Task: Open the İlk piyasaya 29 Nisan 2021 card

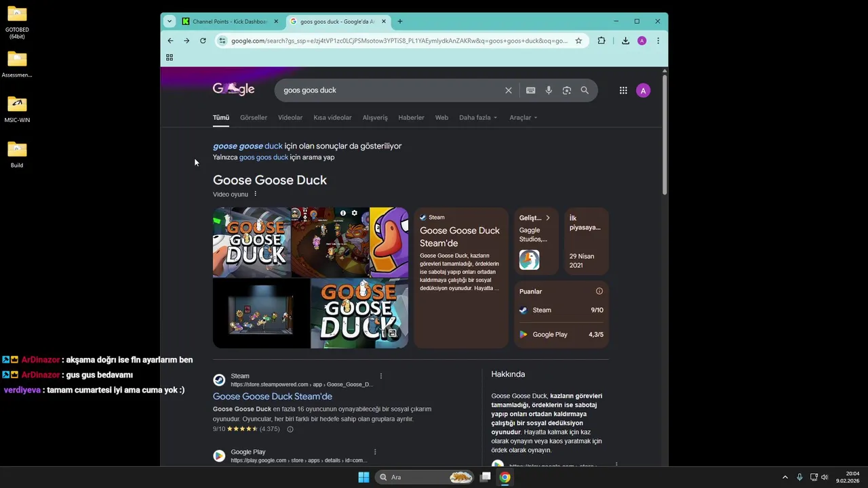Action: [587, 241]
